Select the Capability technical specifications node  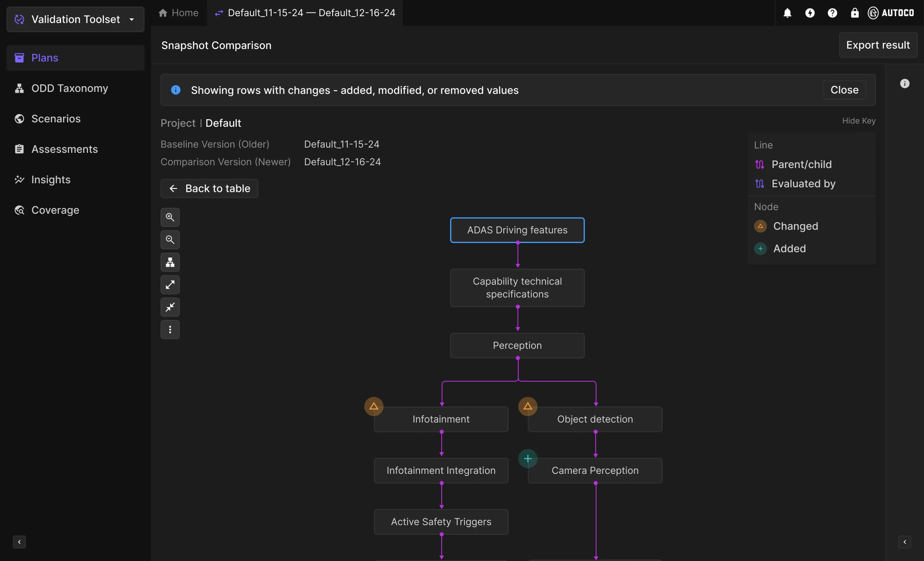coord(517,288)
